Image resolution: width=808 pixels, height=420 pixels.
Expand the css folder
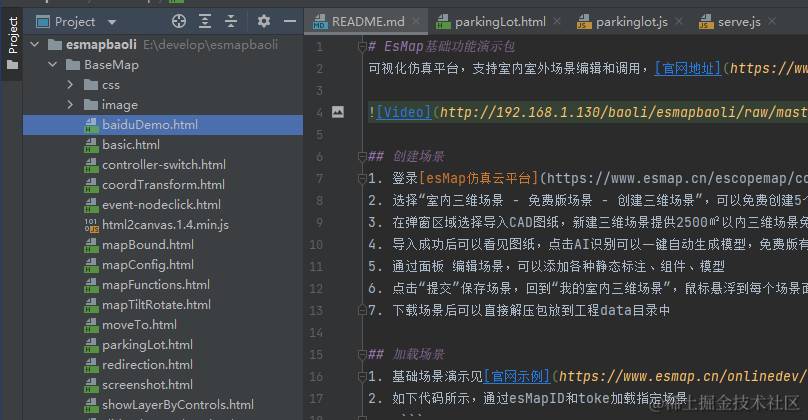pyautogui.click(x=71, y=85)
